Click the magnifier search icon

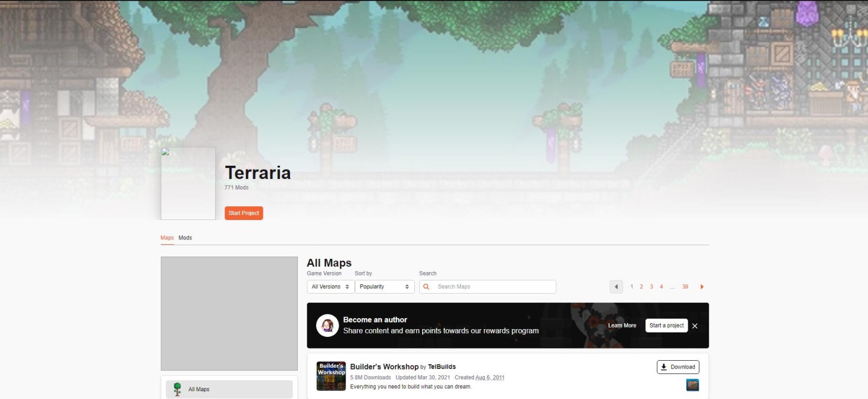click(x=427, y=287)
